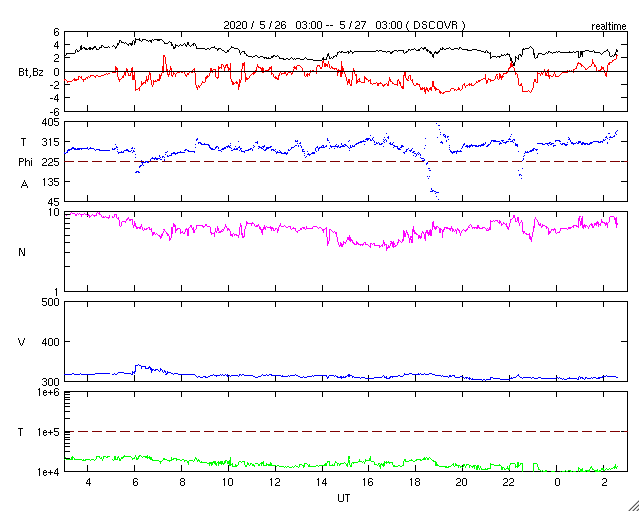The image size is (640, 512).
Task: Click the '12' hour tick on the UT axis
Action: pos(276,482)
